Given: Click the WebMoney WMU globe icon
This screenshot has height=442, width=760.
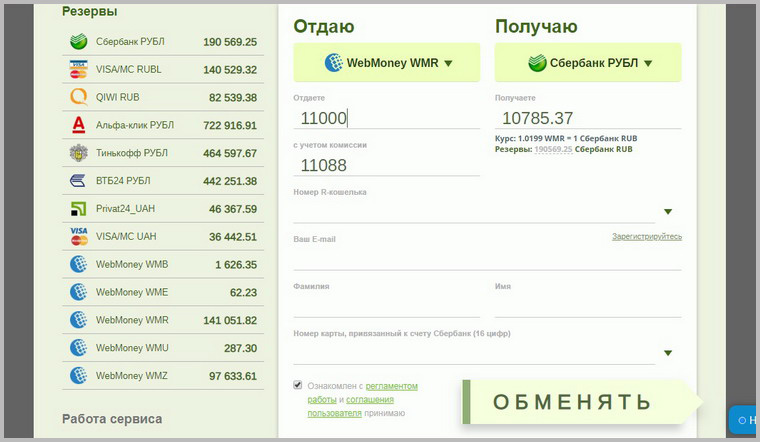Looking at the screenshot, I should click(x=79, y=347).
